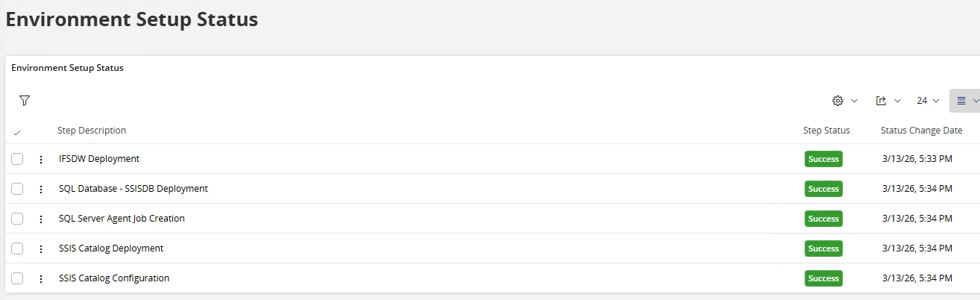Open three-dot menu for SQL Database - SSISDB Deployment

click(x=41, y=189)
